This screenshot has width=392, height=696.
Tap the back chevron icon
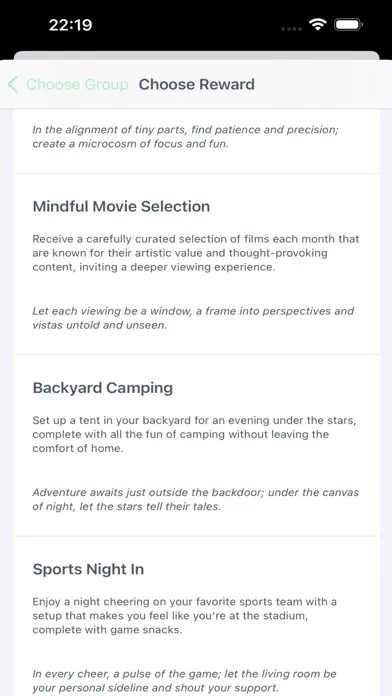tap(13, 84)
